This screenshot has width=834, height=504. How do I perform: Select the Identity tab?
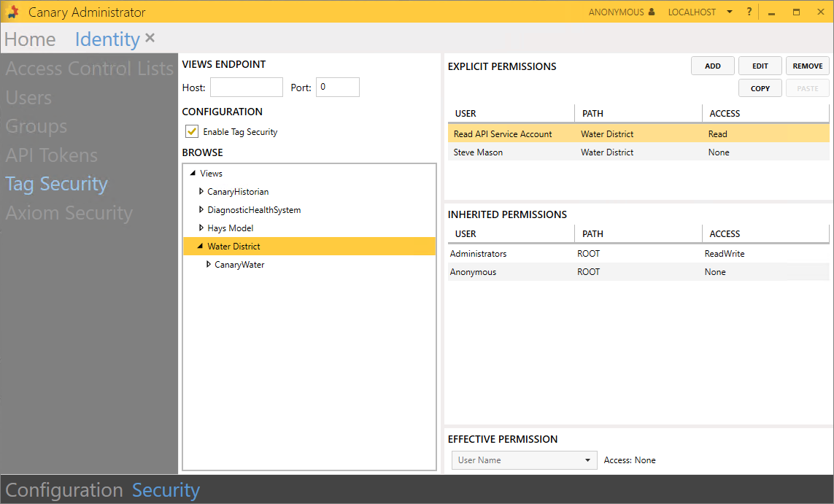(107, 39)
